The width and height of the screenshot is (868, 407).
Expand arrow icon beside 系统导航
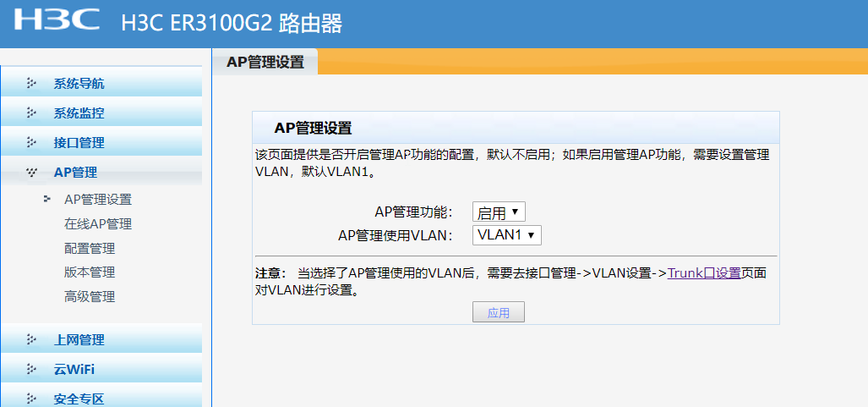coord(31,84)
